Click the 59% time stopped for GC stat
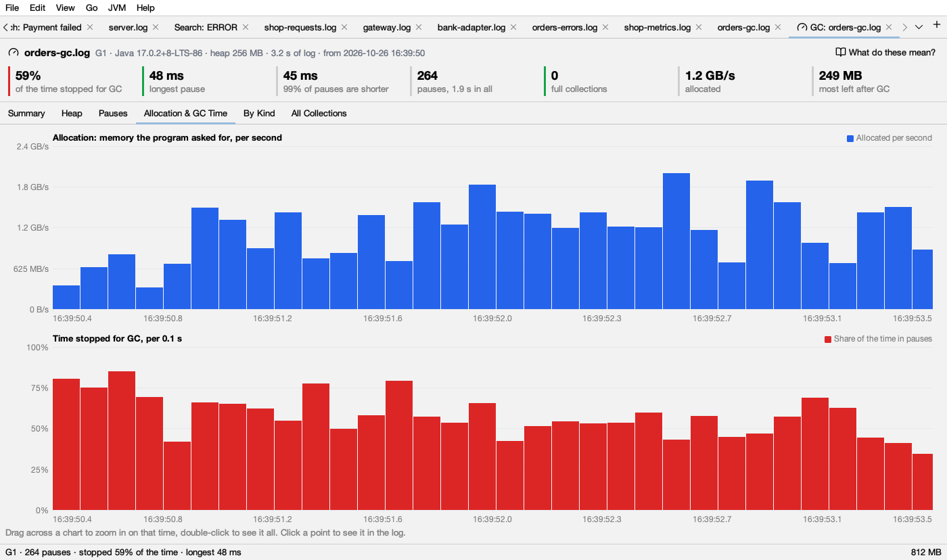 tap(69, 81)
